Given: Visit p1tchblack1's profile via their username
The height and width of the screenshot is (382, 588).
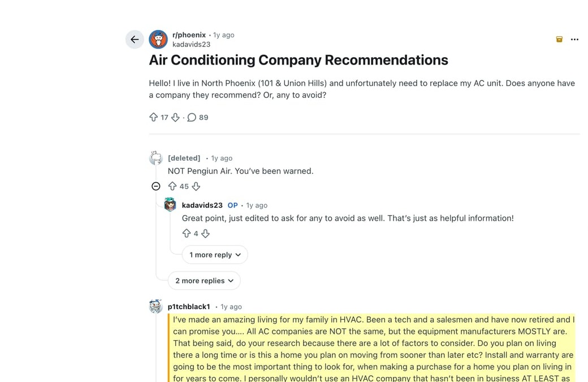Looking at the screenshot, I should pos(189,306).
